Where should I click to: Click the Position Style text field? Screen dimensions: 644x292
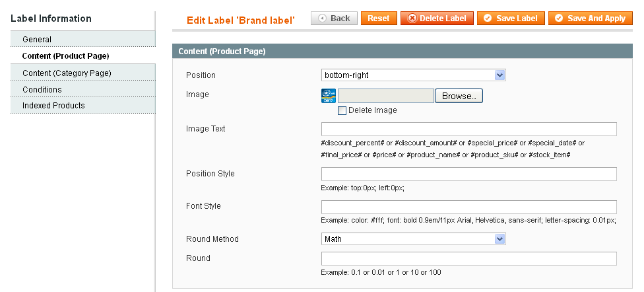pos(468,174)
